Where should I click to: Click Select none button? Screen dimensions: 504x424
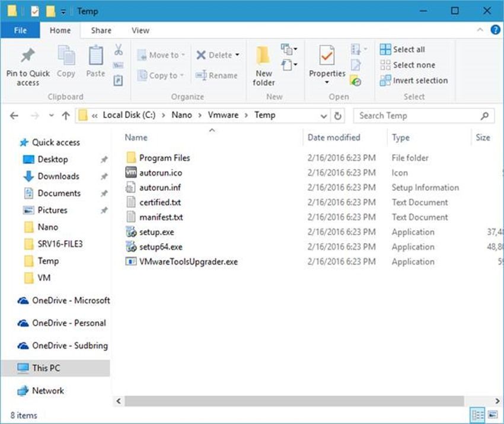pyautogui.click(x=407, y=65)
